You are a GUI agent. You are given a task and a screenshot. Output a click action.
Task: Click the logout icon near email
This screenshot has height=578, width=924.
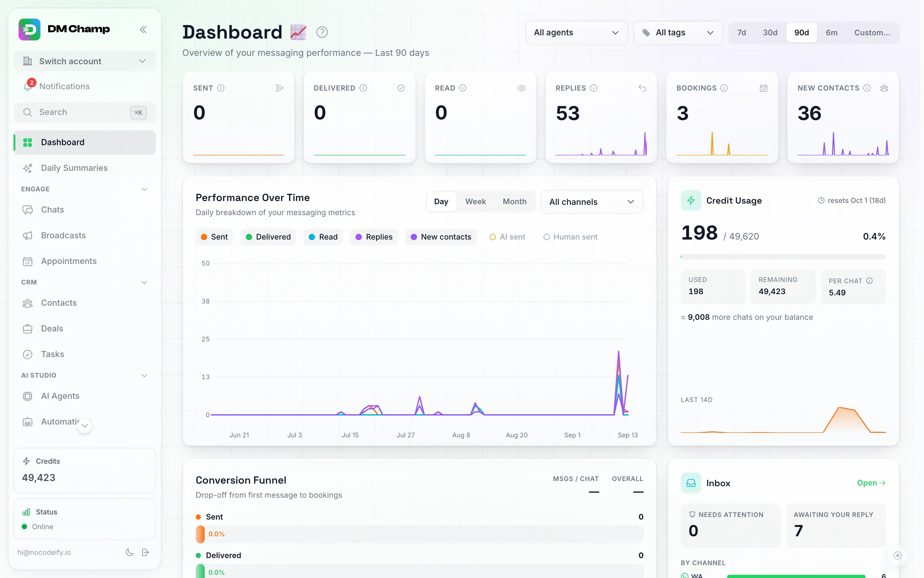coord(145,552)
